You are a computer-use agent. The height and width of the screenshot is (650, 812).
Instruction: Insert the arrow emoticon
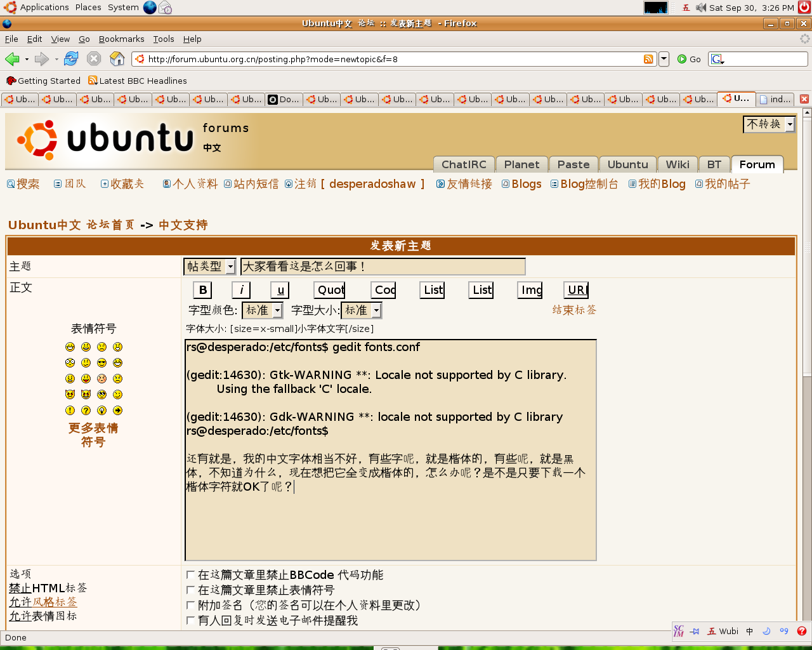(117, 410)
